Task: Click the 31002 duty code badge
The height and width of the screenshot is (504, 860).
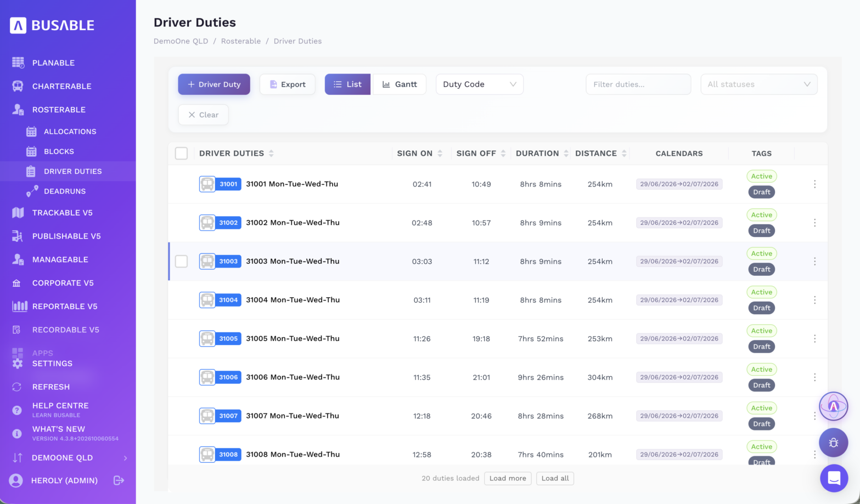Action: pos(228,223)
